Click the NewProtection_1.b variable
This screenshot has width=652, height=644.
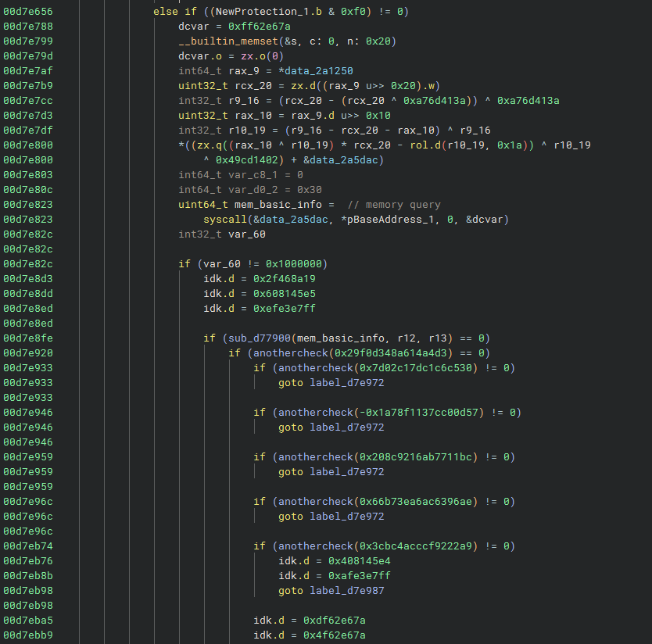[x=269, y=12]
